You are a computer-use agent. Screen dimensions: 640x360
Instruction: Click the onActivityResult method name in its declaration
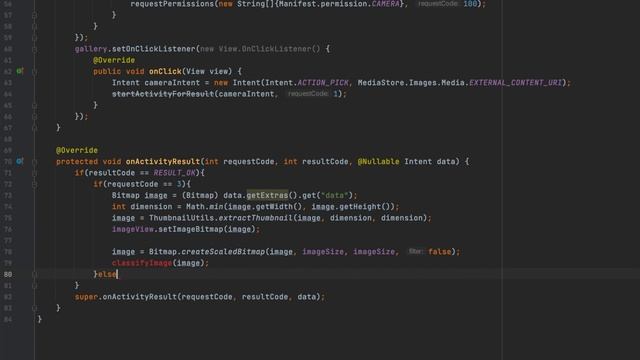tap(163, 162)
